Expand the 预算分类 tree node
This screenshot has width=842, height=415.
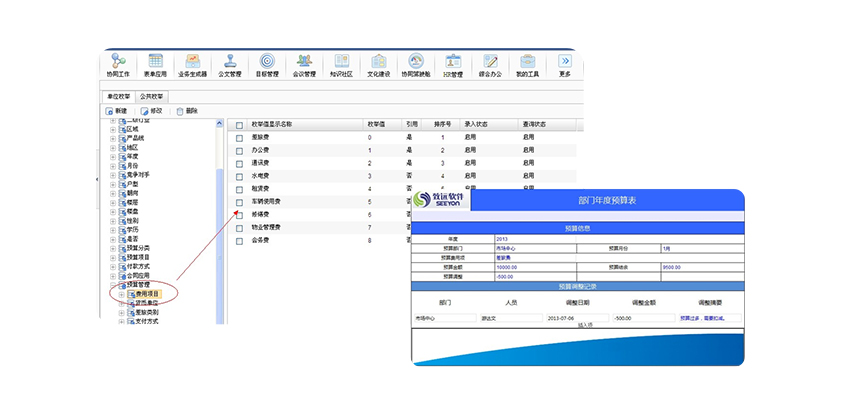(x=113, y=248)
